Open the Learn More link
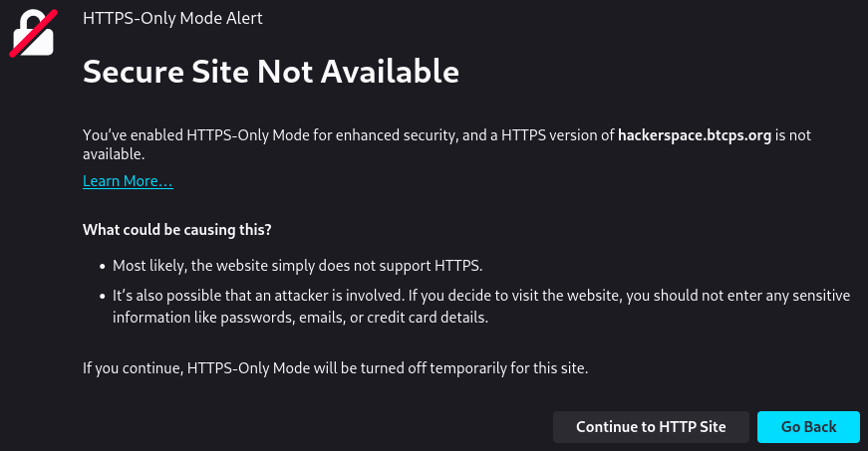Viewport: 868px width, 451px height. (x=128, y=181)
